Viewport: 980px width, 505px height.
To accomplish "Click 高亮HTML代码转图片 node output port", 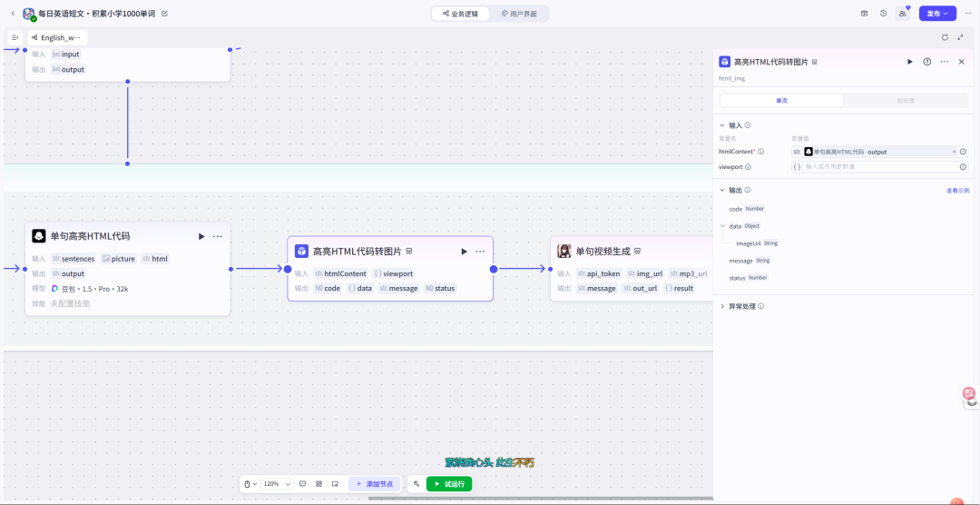I will point(493,269).
